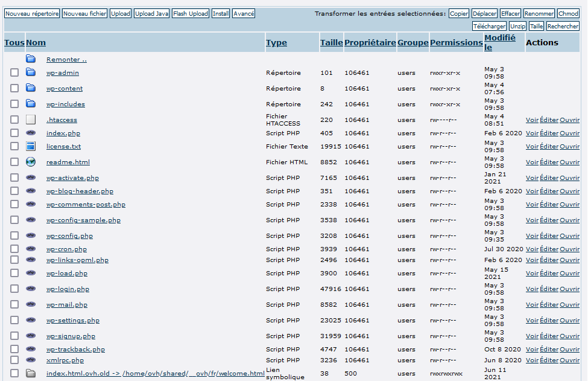588x381 pixels.
Task: Sort the list by Nom column
Action: coord(36,42)
